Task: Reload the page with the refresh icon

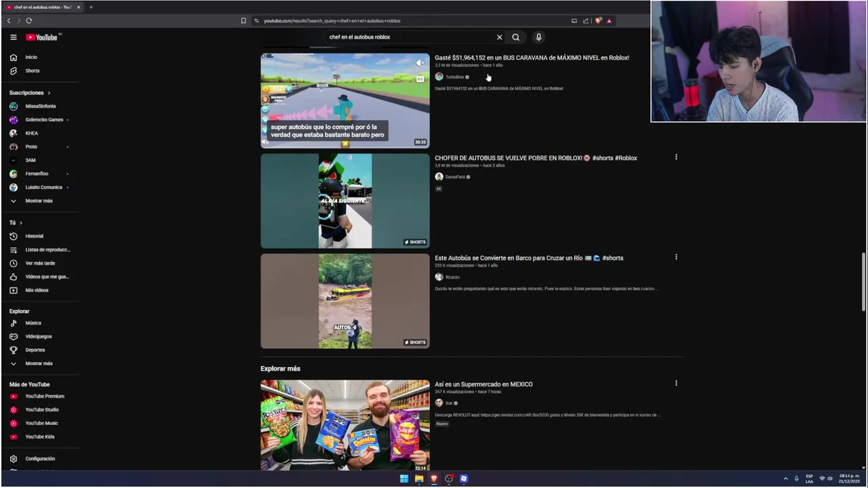Action: tap(29, 21)
